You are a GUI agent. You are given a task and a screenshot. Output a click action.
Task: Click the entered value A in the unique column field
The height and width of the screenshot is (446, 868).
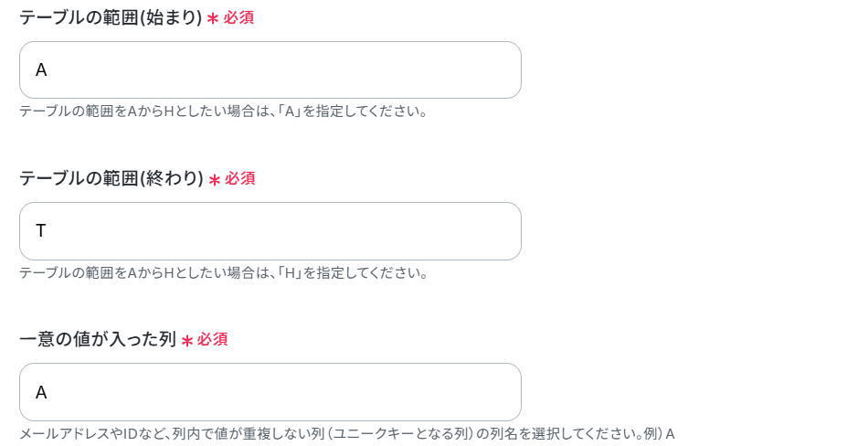pyautogui.click(x=41, y=392)
